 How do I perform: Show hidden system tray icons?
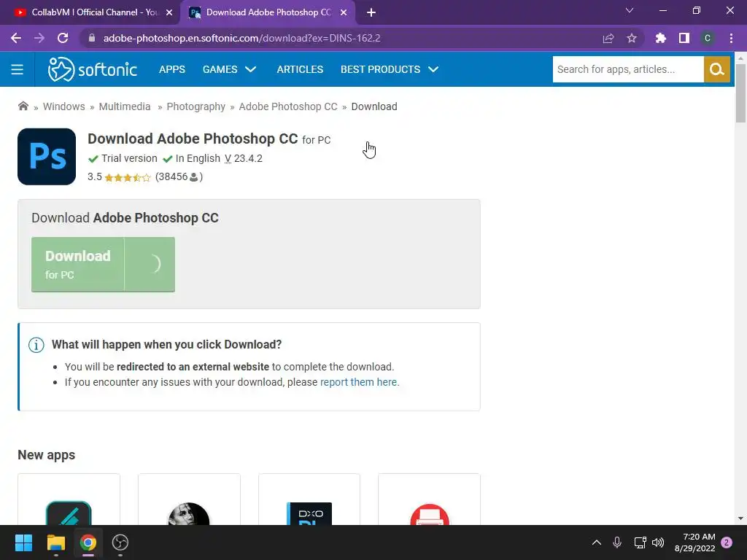click(x=597, y=542)
